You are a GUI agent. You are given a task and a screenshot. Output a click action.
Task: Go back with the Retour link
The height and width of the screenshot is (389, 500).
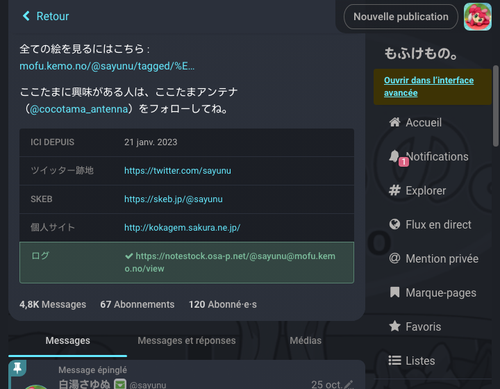[46, 16]
